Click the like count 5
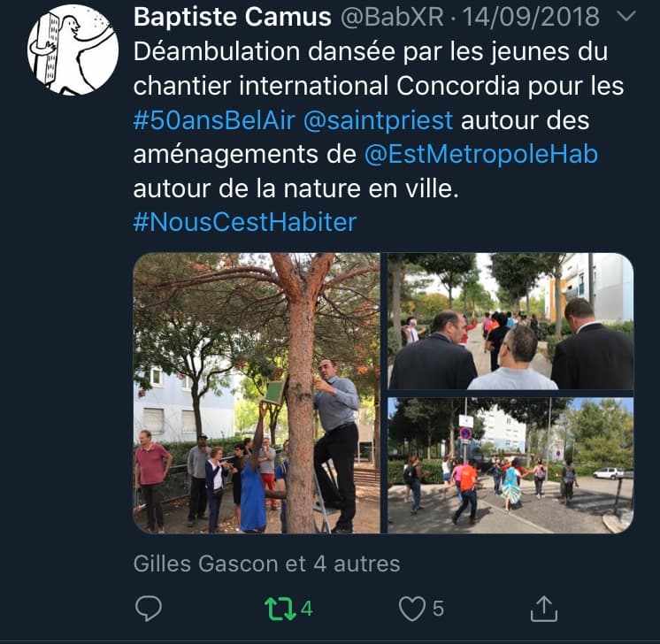The image size is (660, 644). tap(438, 609)
